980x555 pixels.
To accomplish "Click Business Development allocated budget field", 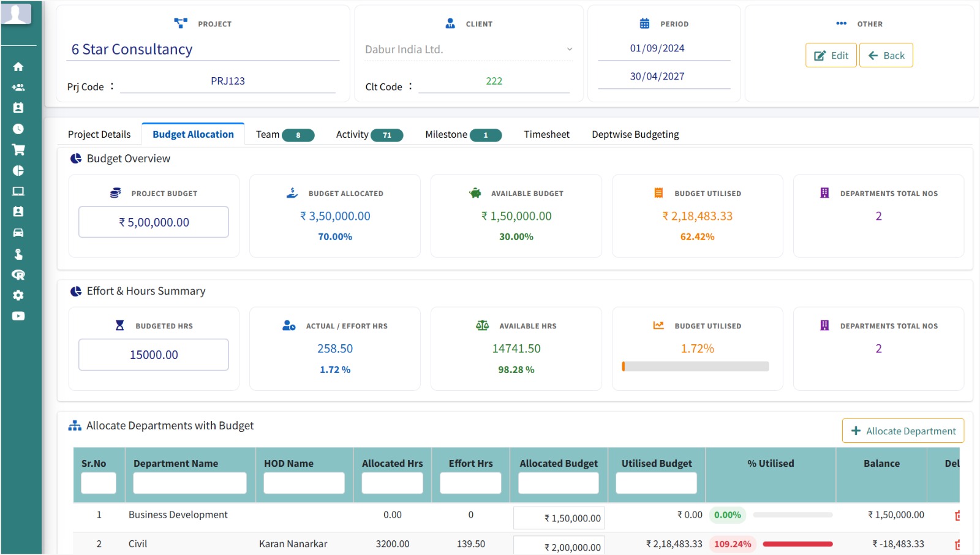I will click(x=559, y=518).
